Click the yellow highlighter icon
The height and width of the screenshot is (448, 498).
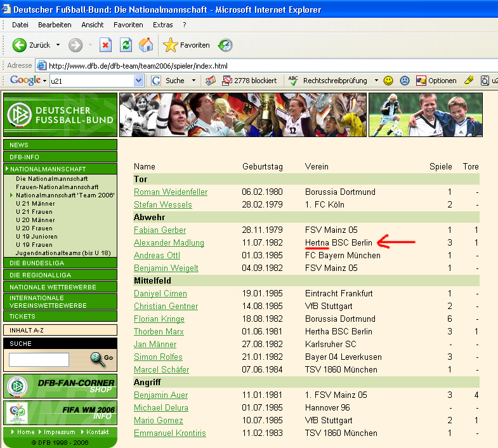[x=468, y=81]
